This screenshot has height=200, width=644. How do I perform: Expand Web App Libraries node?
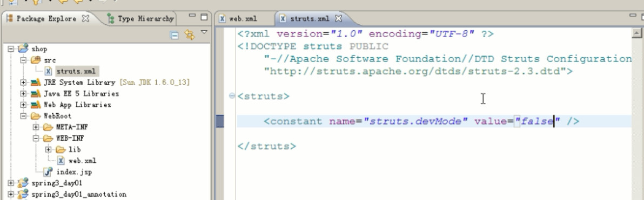[23, 105]
